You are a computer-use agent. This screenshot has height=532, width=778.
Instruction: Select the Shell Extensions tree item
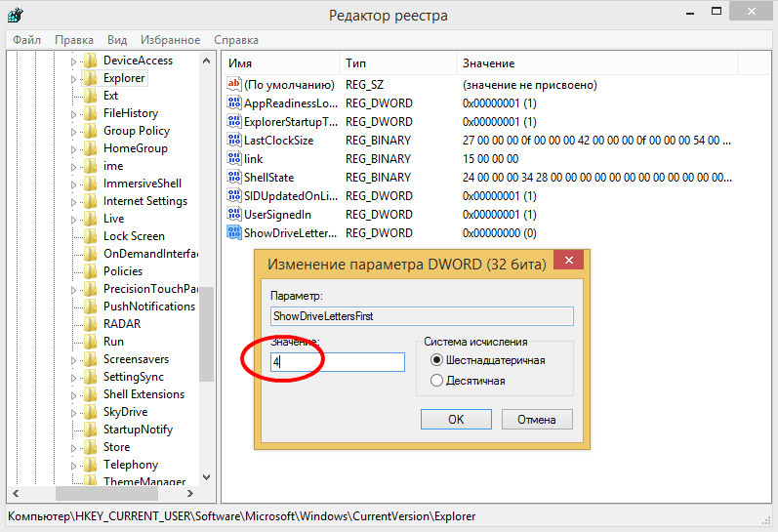click(x=143, y=394)
